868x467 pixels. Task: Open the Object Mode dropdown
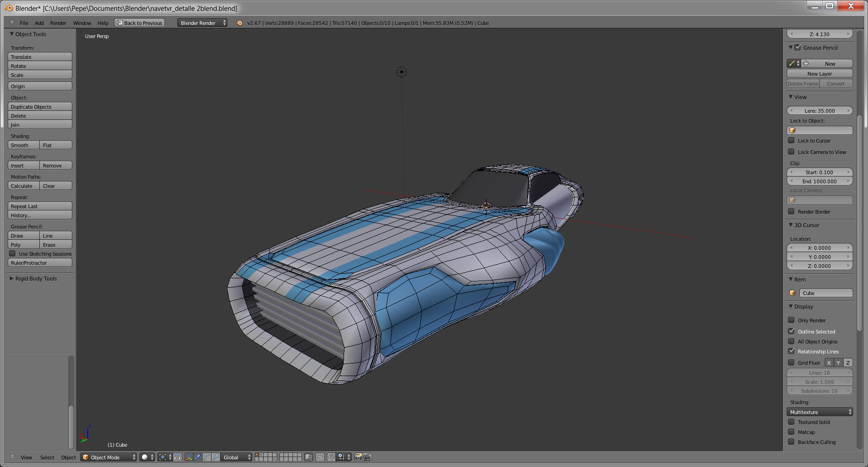coord(108,457)
